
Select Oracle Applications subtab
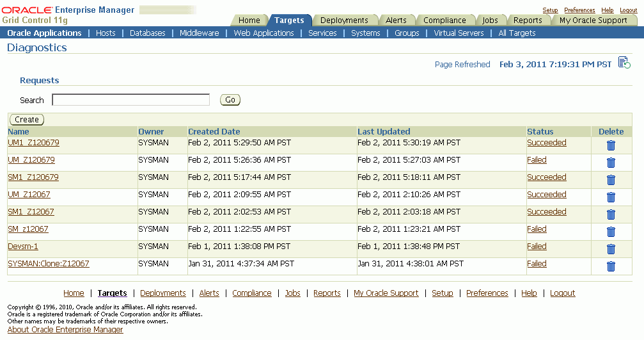tap(44, 33)
